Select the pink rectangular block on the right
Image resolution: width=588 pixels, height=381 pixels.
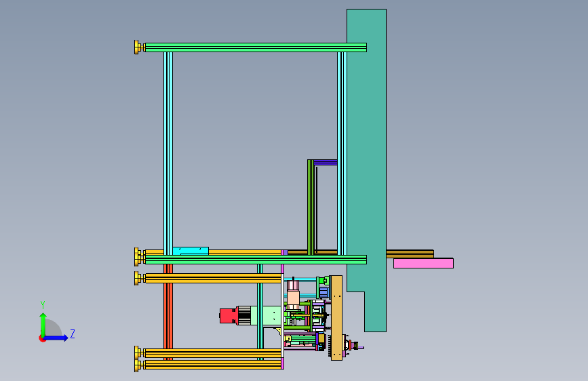point(423,263)
